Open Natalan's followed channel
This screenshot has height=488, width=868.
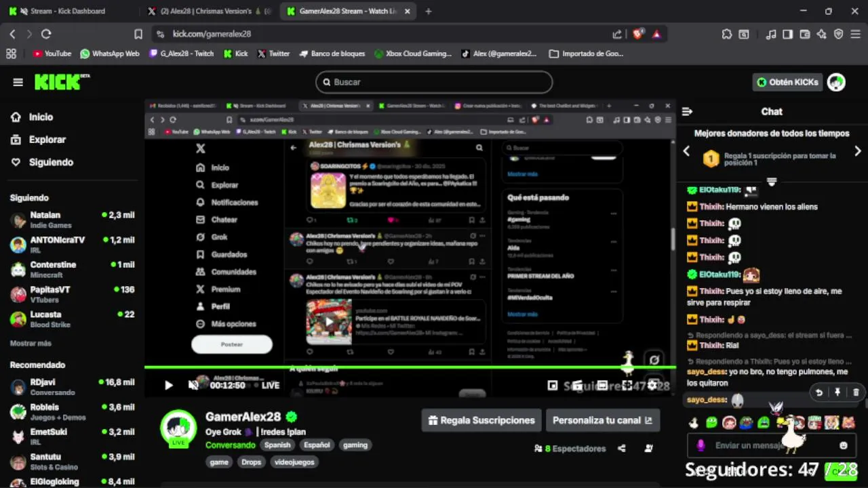click(72, 220)
